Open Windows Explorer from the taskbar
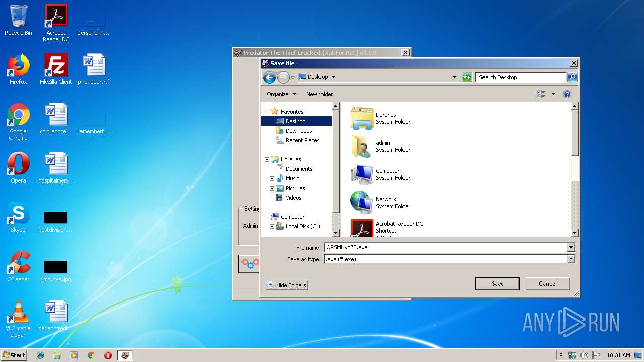The width and height of the screenshot is (644, 362). tap(57, 355)
